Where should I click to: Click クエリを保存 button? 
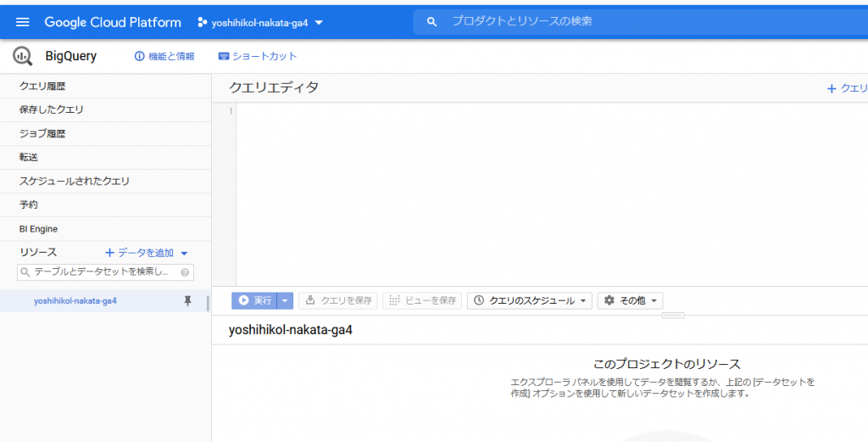[338, 301]
